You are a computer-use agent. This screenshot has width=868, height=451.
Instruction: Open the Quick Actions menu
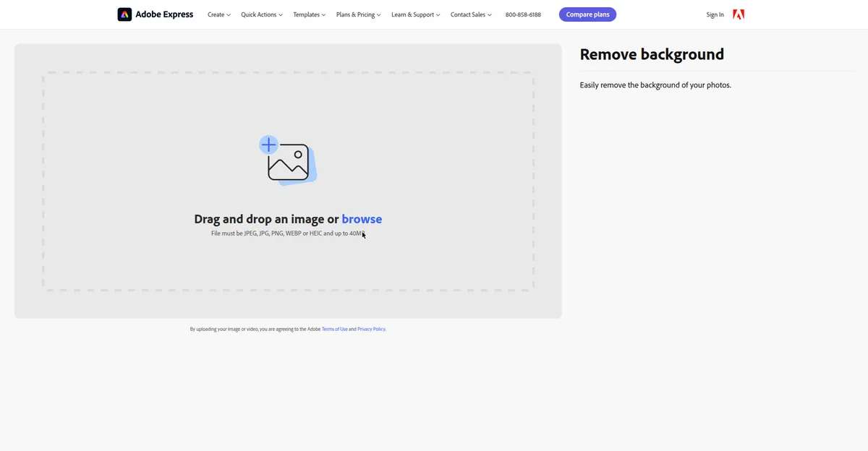pyautogui.click(x=262, y=14)
